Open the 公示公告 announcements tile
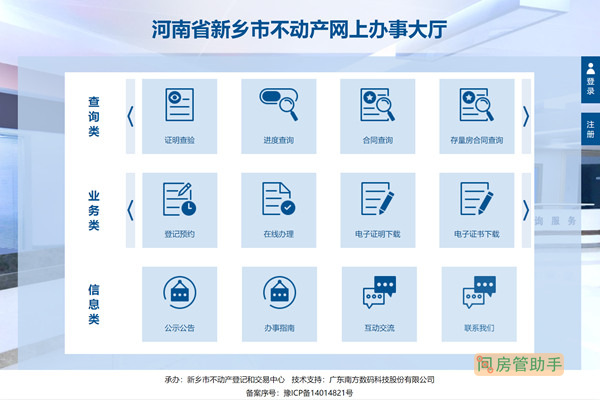Screen dimensions: 600x400 (x=179, y=304)
